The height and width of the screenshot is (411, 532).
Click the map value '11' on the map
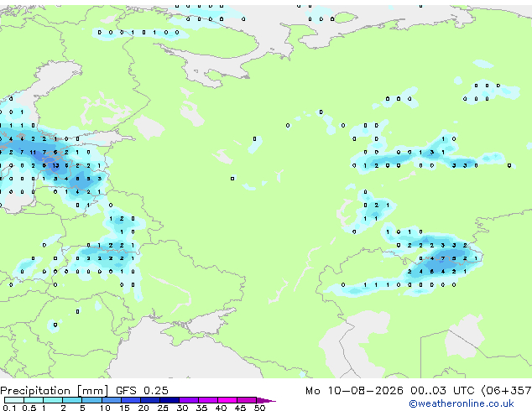pos(33,153)
